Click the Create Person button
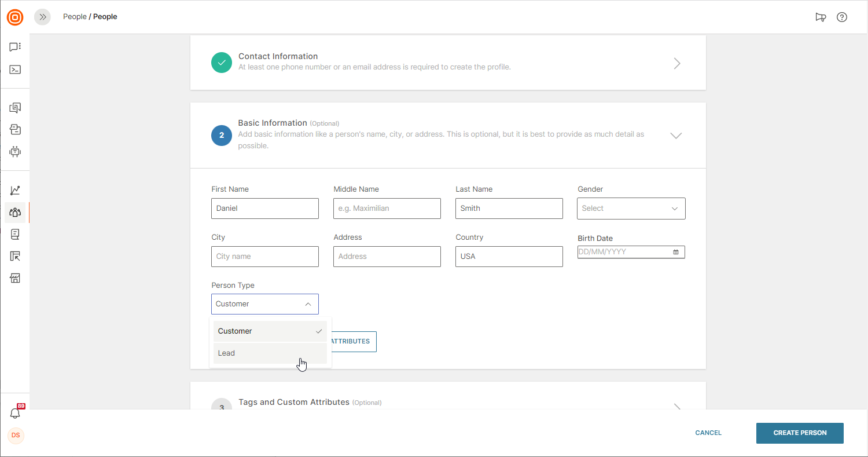Screen dimensions: 868x457 799,433
